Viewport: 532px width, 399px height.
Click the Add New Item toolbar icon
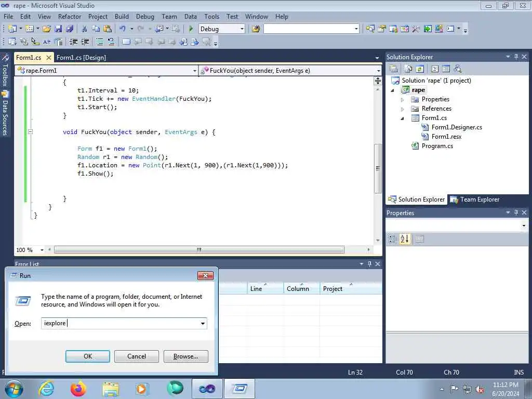pos(29,29)
